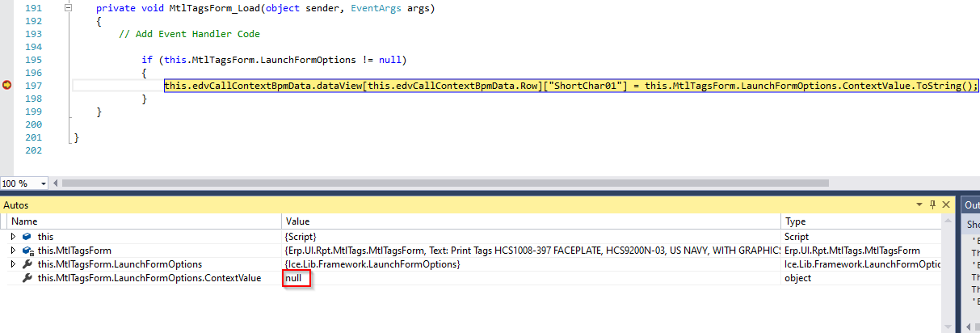
Task: Collapse the MtlTagsForm_Load method outlining box
Action: click(69, 8)
